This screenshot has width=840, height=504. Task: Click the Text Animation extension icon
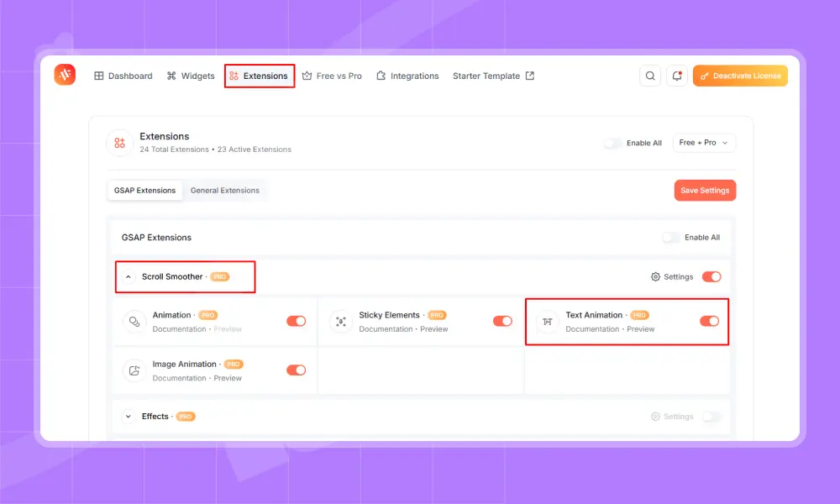(547, 322)
